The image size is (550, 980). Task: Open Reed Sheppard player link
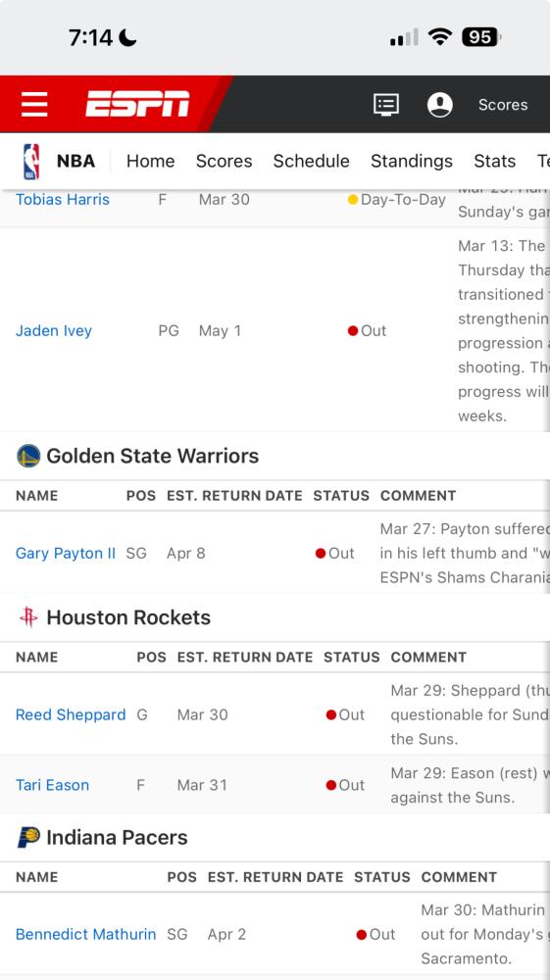tap(71, 714)
